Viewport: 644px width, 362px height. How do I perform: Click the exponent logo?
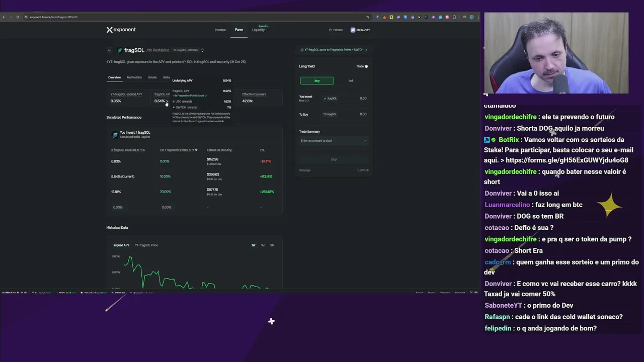[121, 30]
